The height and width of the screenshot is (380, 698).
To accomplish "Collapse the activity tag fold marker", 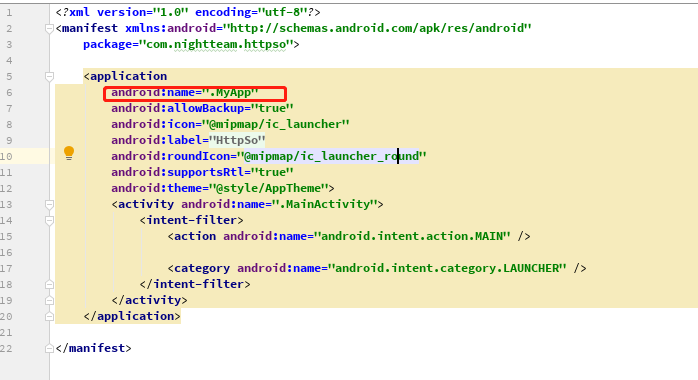I will [x=49, y=205].
